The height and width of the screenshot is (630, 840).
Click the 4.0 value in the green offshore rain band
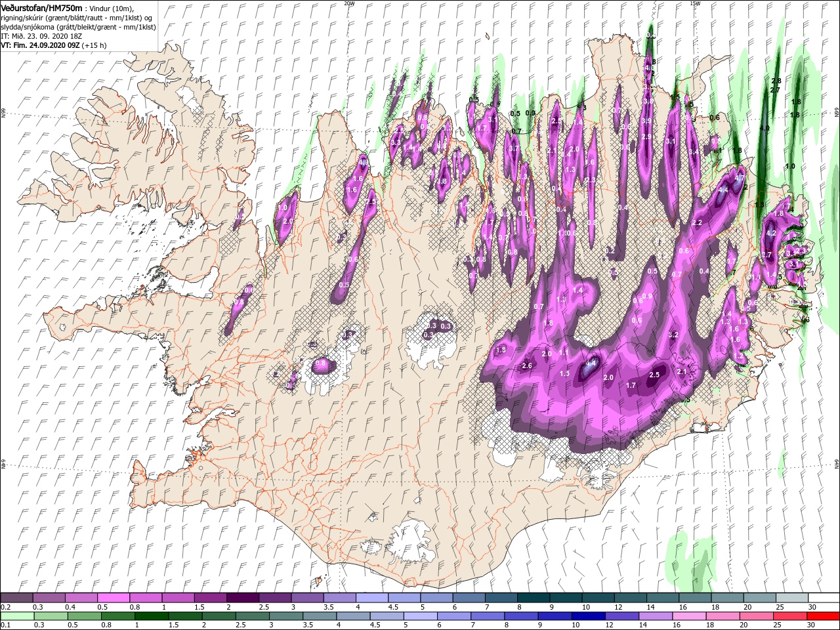tap(764, 129)
